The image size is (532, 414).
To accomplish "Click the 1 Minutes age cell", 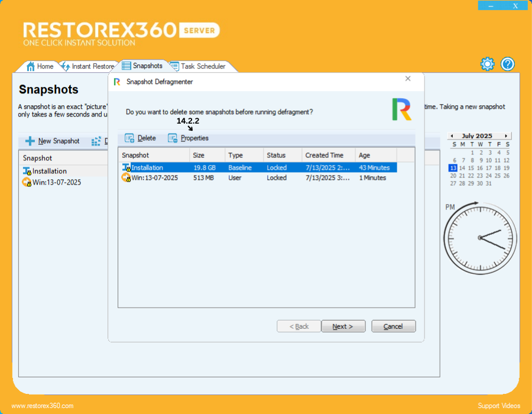I will [372, 177].
